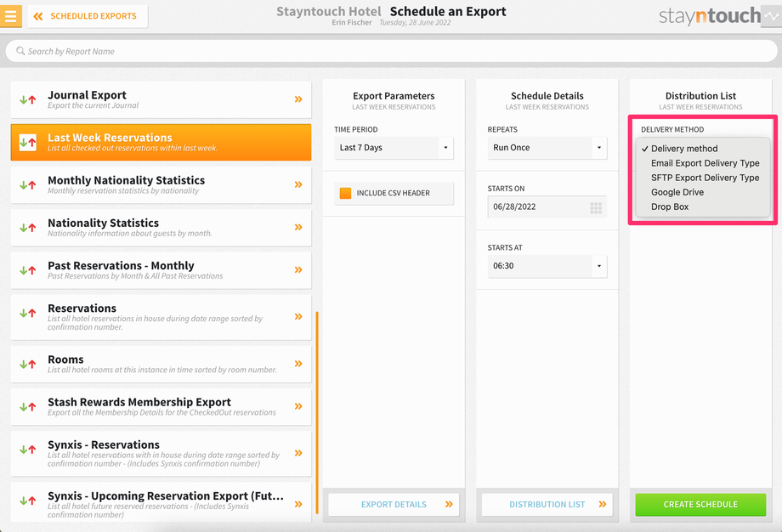The image size is (782, 532).
Task: Open Synxis - Reservations chevron
Action: (298, 453)
